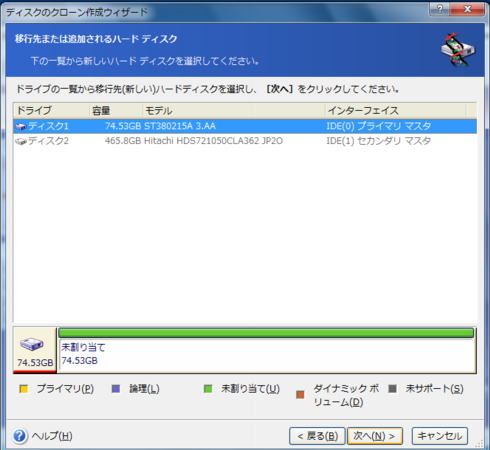Click the blue help question mark icon
Screen dimensions: 490x450
[19, 436]
